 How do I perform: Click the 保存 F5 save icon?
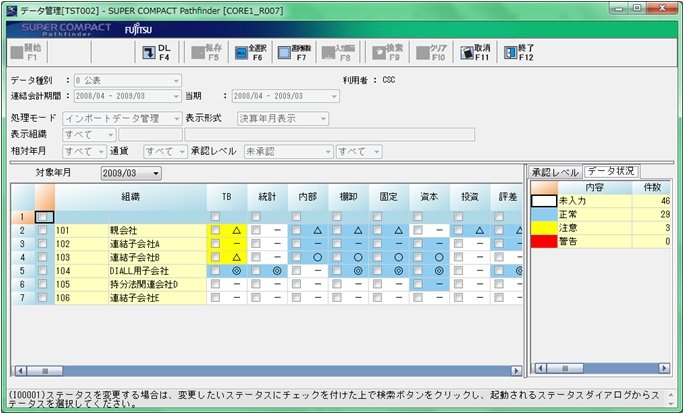pos(198,53)
